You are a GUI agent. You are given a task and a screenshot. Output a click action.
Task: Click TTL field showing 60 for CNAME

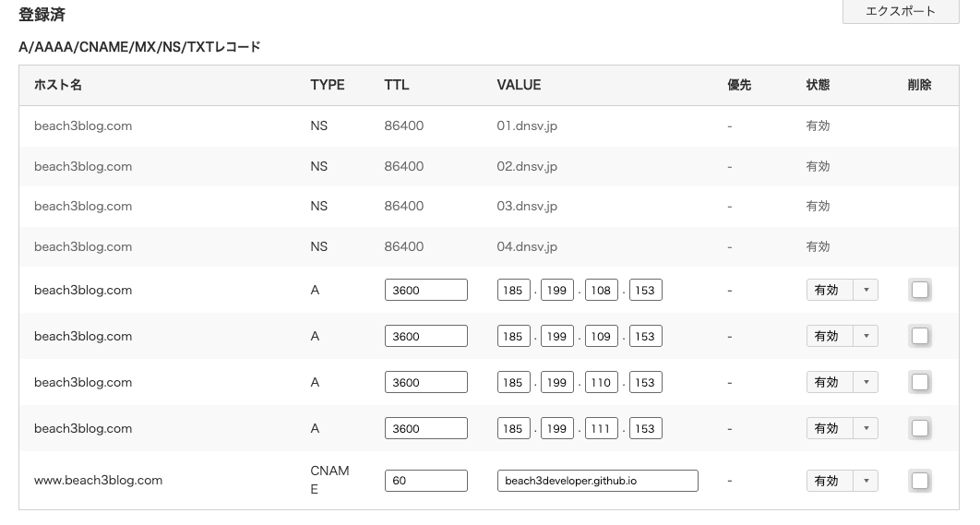(425, 481)
